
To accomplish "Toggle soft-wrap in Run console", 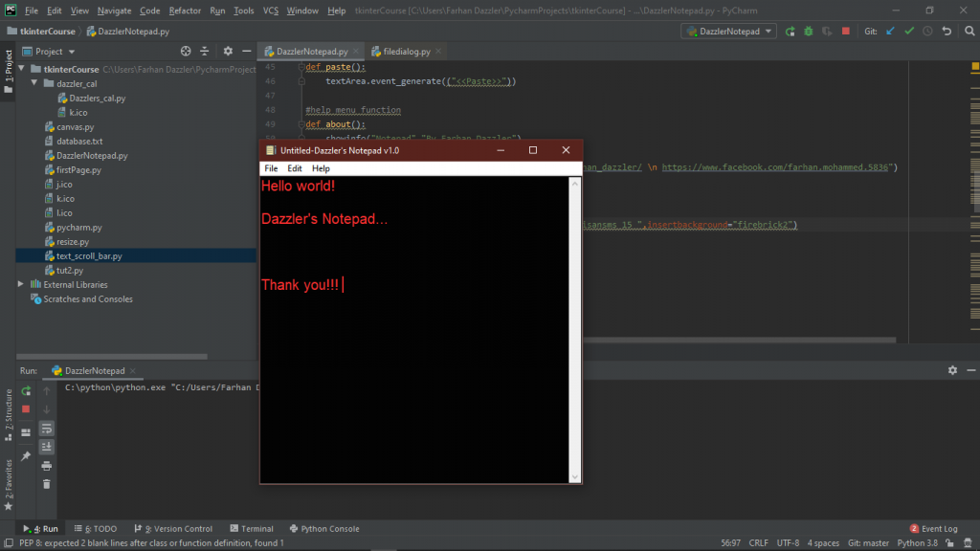I will (x=46, y=428).
